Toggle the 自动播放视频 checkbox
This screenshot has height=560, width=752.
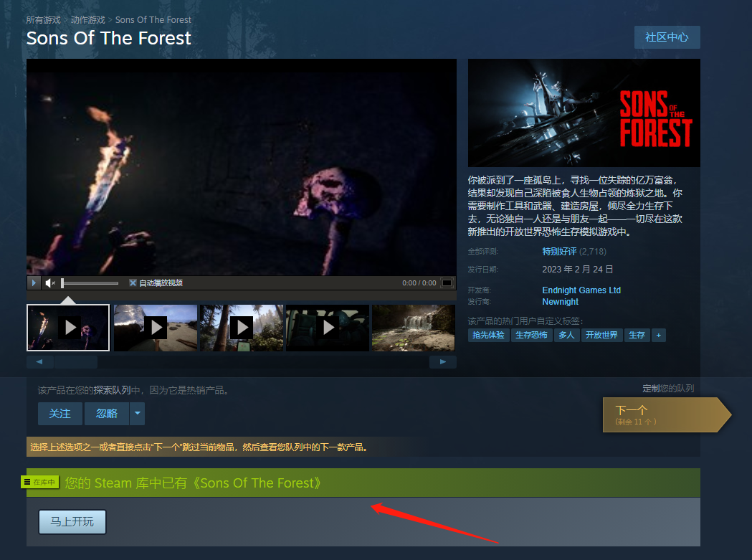point(133,283)
